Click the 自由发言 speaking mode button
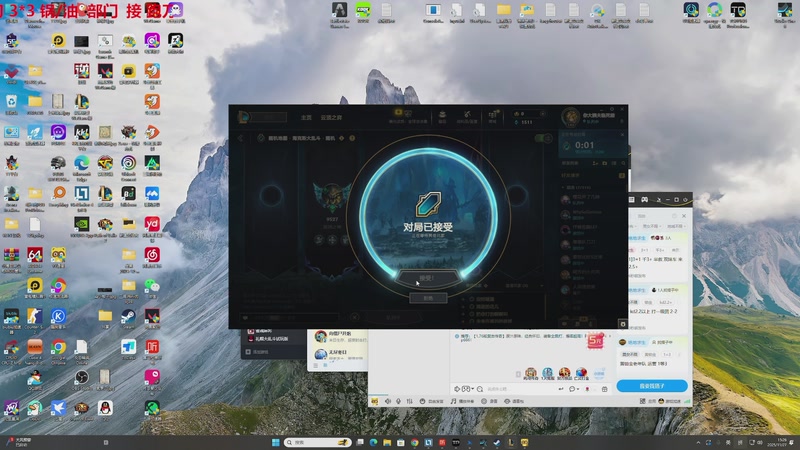Screen dimensions: 800x450 (432, 402)
